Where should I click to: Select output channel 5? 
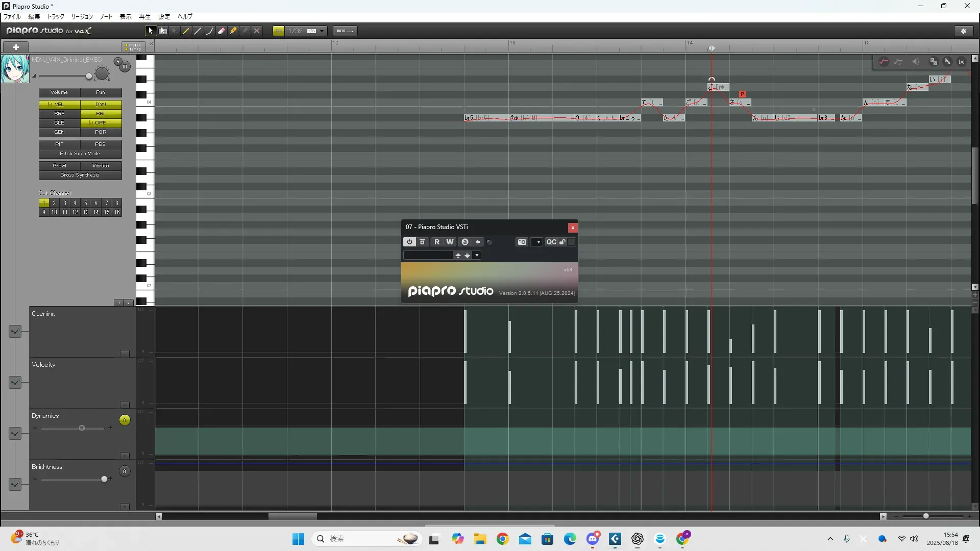pyautogui.click(x=85, y=203)
